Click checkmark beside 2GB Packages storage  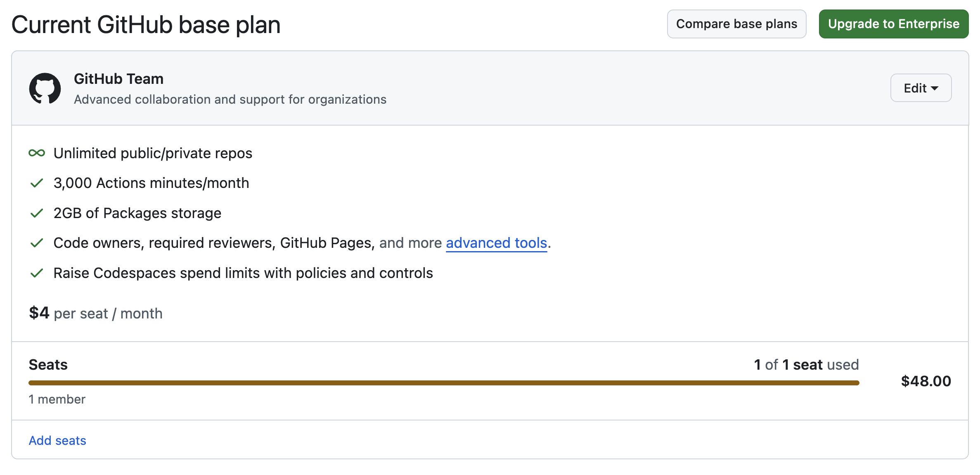[x=37, y=213]
